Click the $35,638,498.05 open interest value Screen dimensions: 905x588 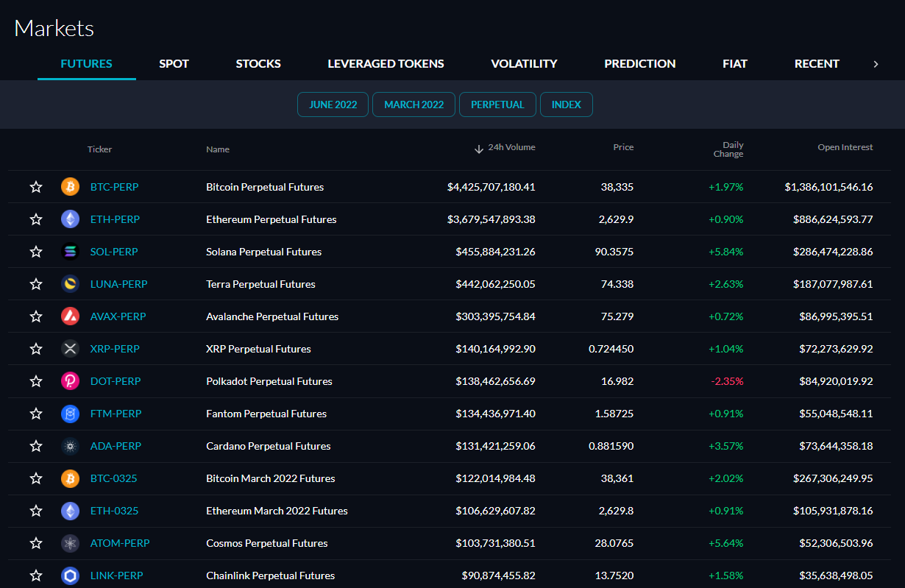coord(837,575)
